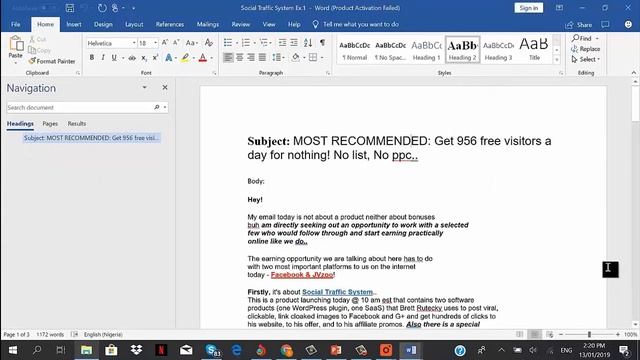Screen dimensions: 640x360
Task: Open the font size 18 dropdown
Action: (156, 43)
